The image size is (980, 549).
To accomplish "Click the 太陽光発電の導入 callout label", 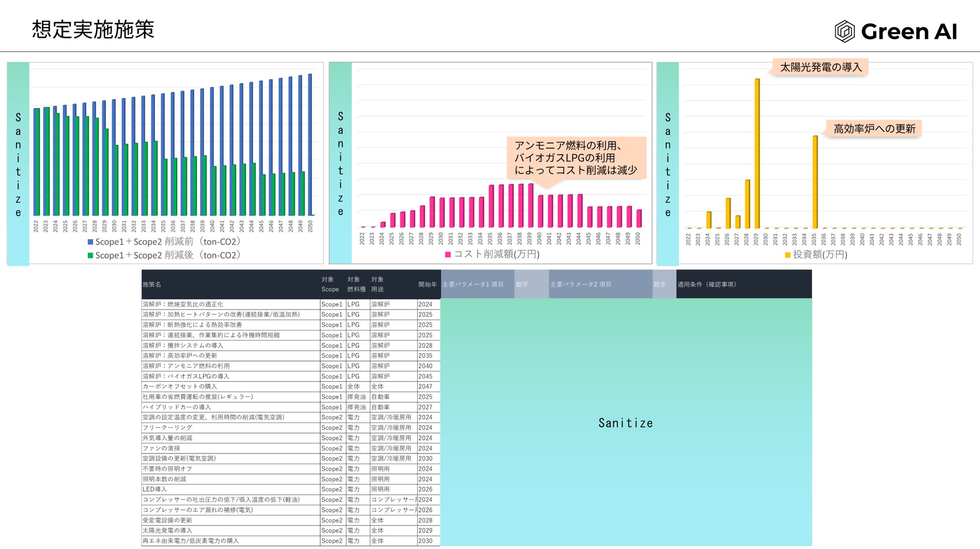I will tap(820, 67).
